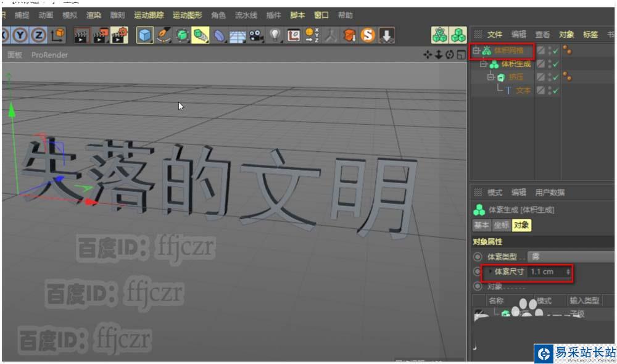Image resolution: width=617 pixels, height=364 pixels.
Task: Open the 渲染 menu
Action: 94,15
